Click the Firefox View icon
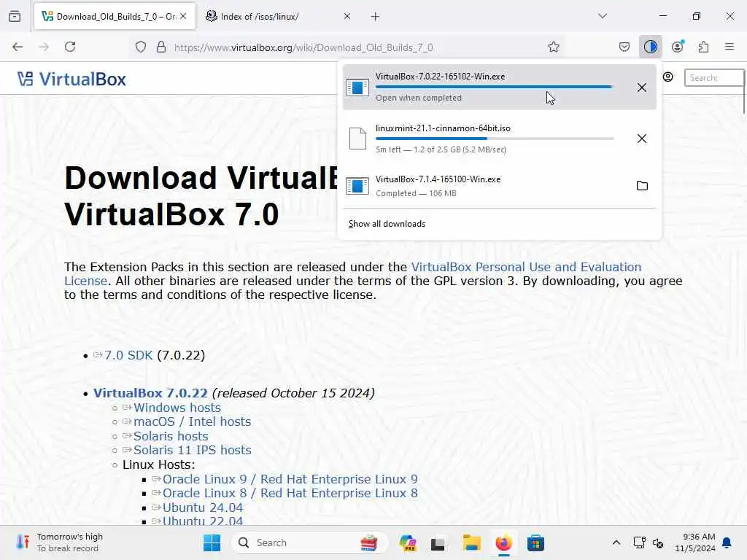This screenshot has height=560, width=747. (x=15, y=16)
